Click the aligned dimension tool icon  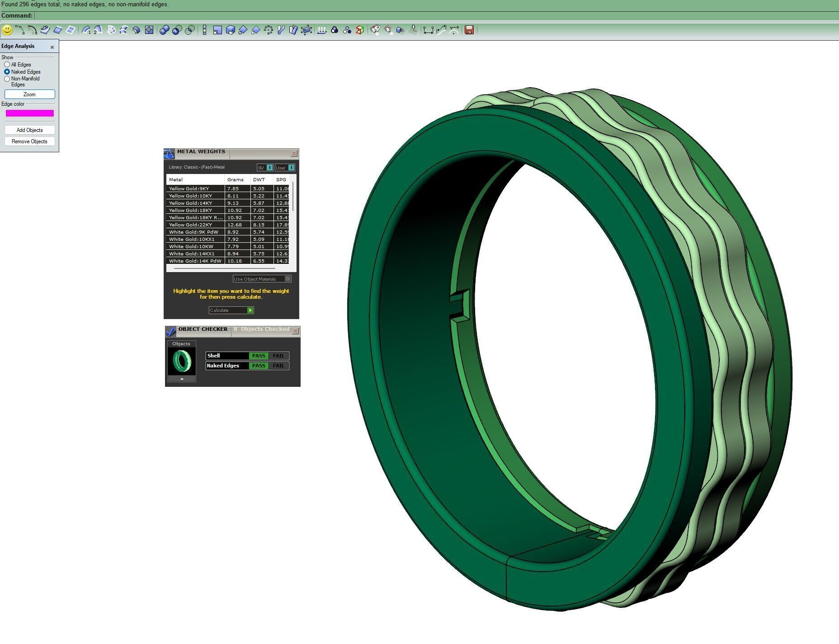[x=441, y=30]
